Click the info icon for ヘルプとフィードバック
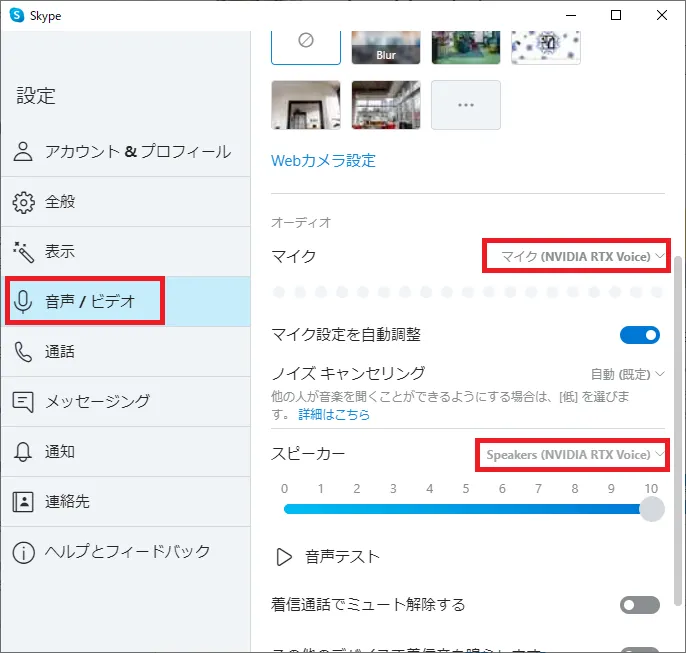This screenshot has height=653, width=686. click(23, 552)
